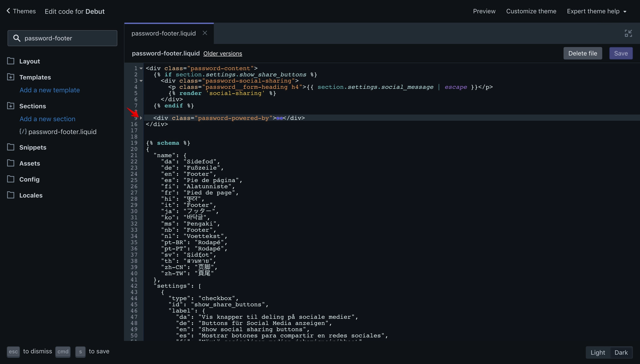Click the schema tag on line 19

(x=168, y=143)
